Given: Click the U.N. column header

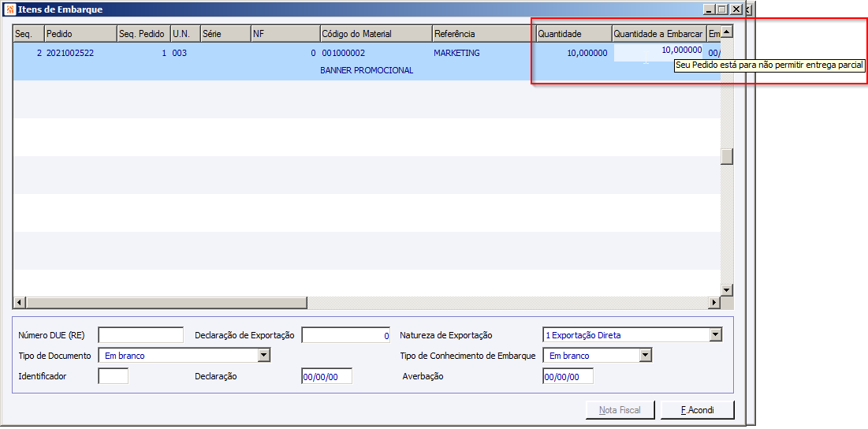Looking at the screenshot, I should [186, 34].
